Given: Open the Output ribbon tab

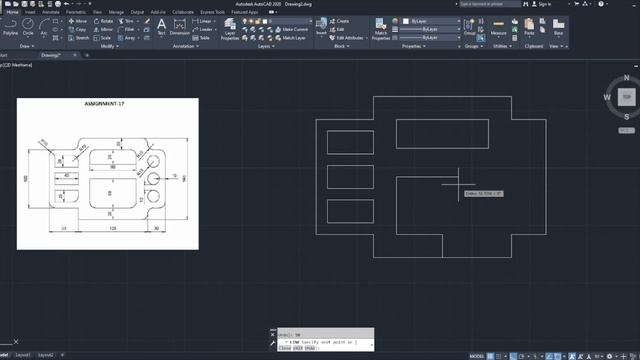Looking at the screenshot, I should pyautogui.click(x=137, y=12).
